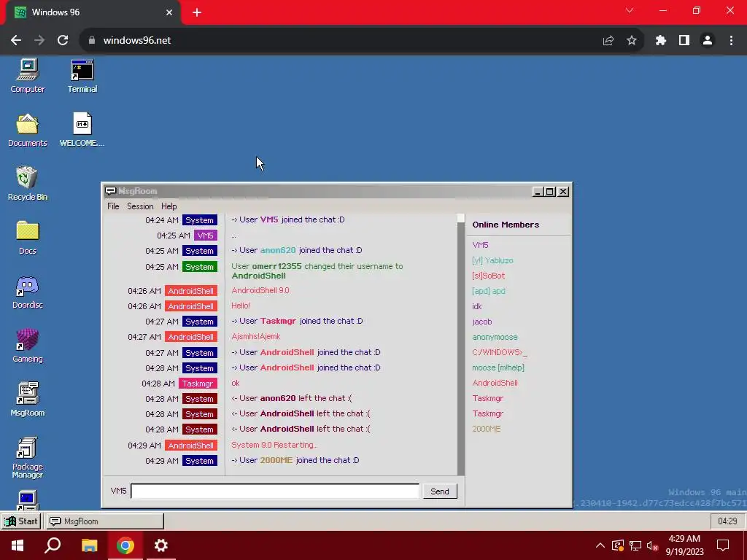Open Windows taskbar search

pos(53,545)
